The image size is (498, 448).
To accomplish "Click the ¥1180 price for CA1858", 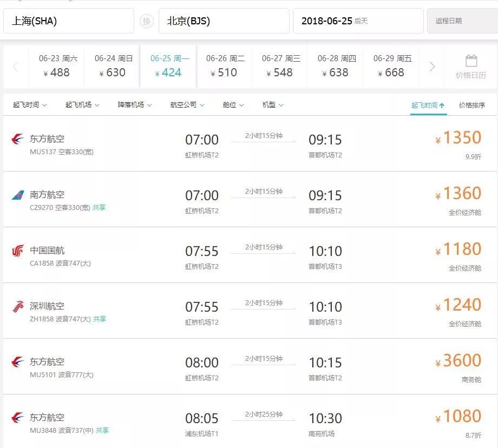I will (x=462, y=249).
